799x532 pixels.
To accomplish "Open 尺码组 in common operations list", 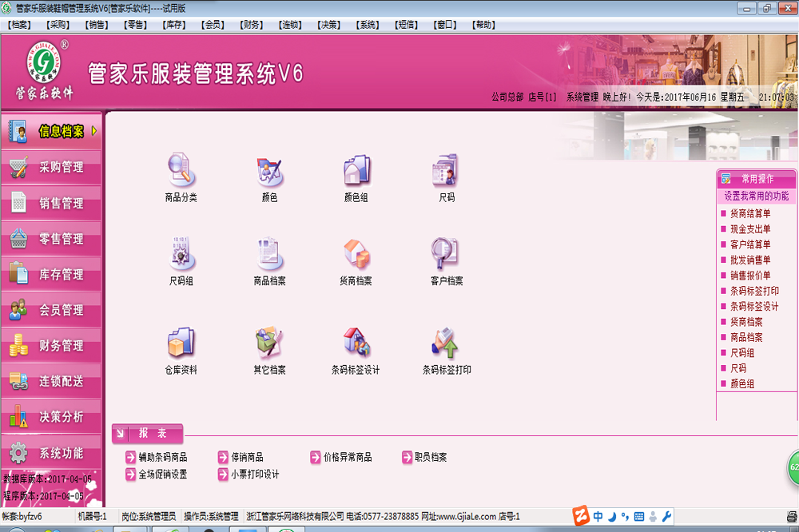I will (x=742, y=352).
